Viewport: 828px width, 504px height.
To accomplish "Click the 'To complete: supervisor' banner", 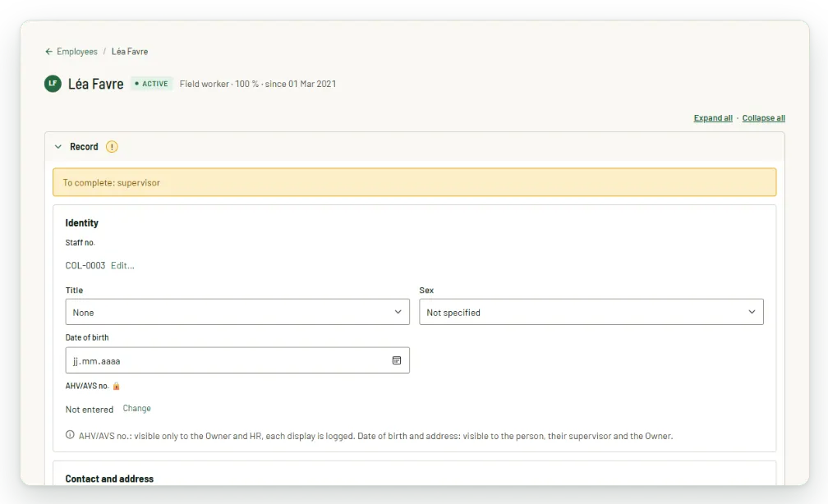I will (x=415, y=182).
